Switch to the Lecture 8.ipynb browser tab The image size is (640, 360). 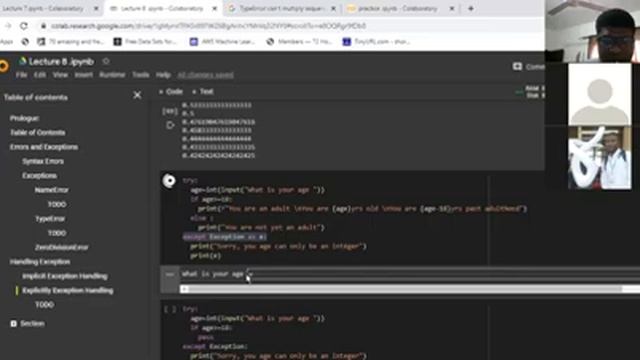point(162,9)
